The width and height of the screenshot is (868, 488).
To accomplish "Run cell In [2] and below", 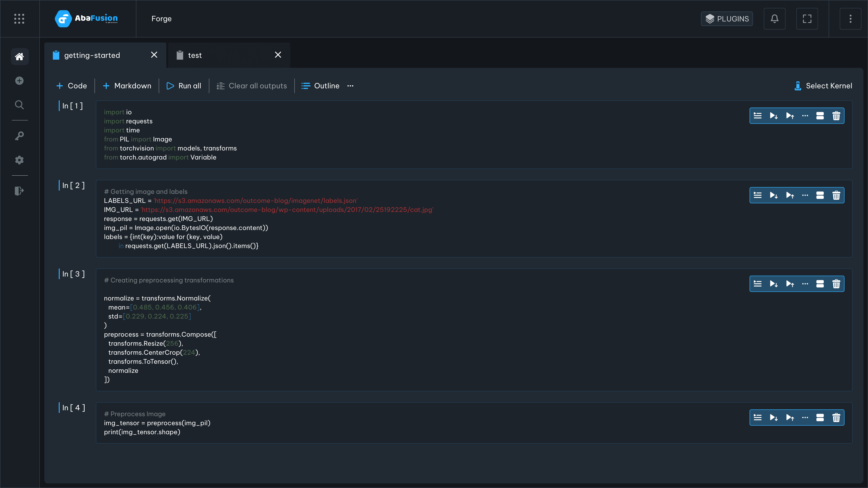I will [x=774, y=195].
